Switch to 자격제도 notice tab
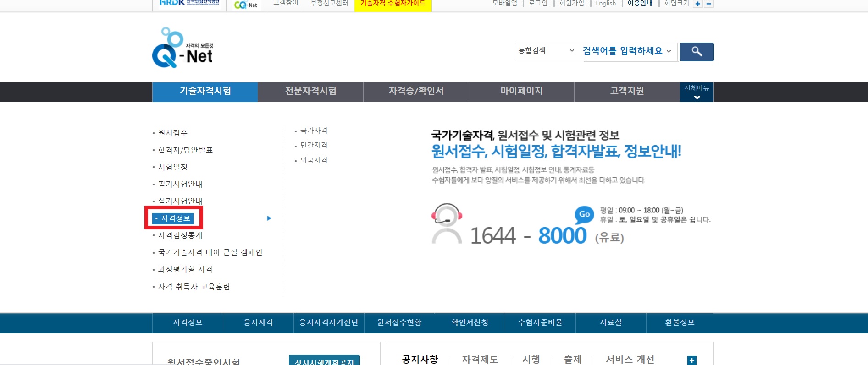Screen dimensions: 868x365 pos(480,360)
